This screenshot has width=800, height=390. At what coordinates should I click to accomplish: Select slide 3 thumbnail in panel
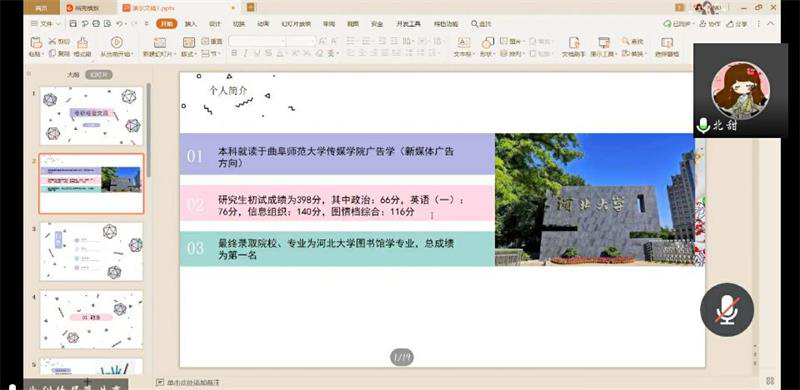coord(91,251)
